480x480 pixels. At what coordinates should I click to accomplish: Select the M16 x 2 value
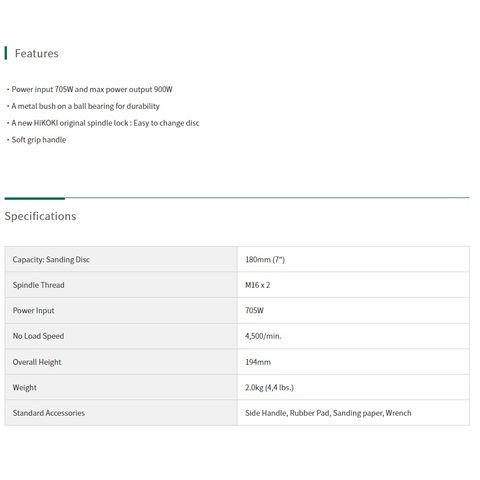[x=258, y=285]
